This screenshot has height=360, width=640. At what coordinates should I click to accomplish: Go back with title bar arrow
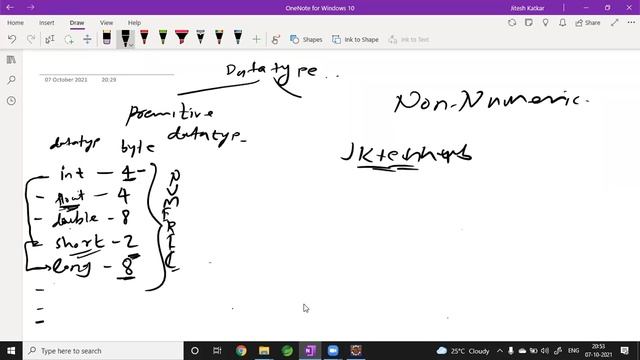point(10,7)
